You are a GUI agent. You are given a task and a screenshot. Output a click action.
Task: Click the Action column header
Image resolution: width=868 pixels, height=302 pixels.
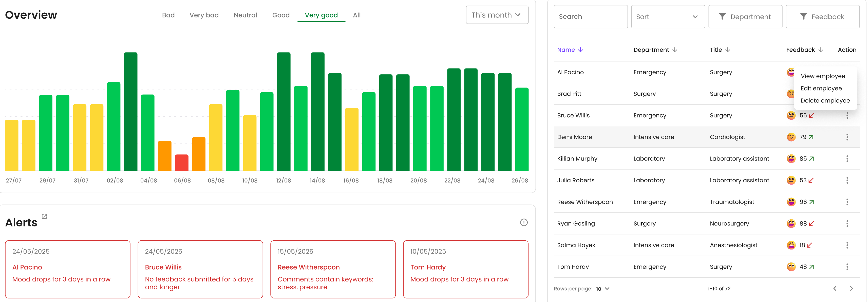click(847, 50)
